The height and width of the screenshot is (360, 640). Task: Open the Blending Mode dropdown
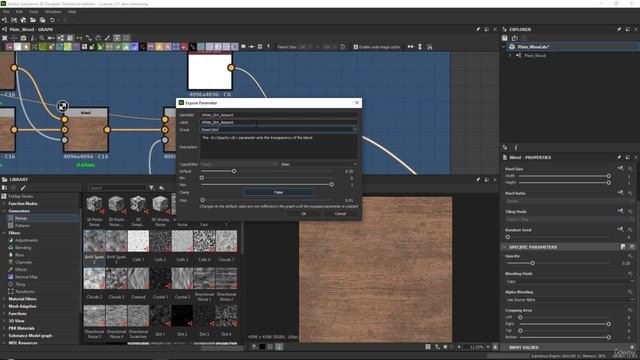pos(570,282)
